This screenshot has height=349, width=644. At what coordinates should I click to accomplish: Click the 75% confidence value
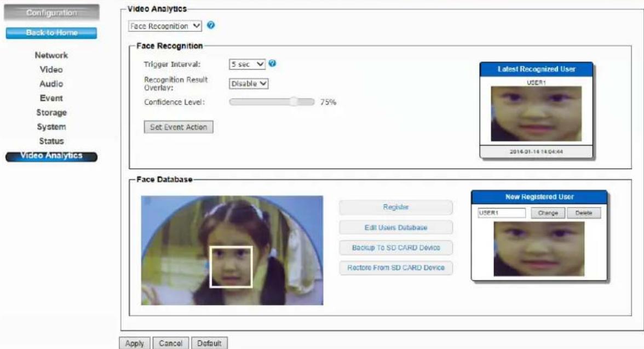(x=328, y=102)
